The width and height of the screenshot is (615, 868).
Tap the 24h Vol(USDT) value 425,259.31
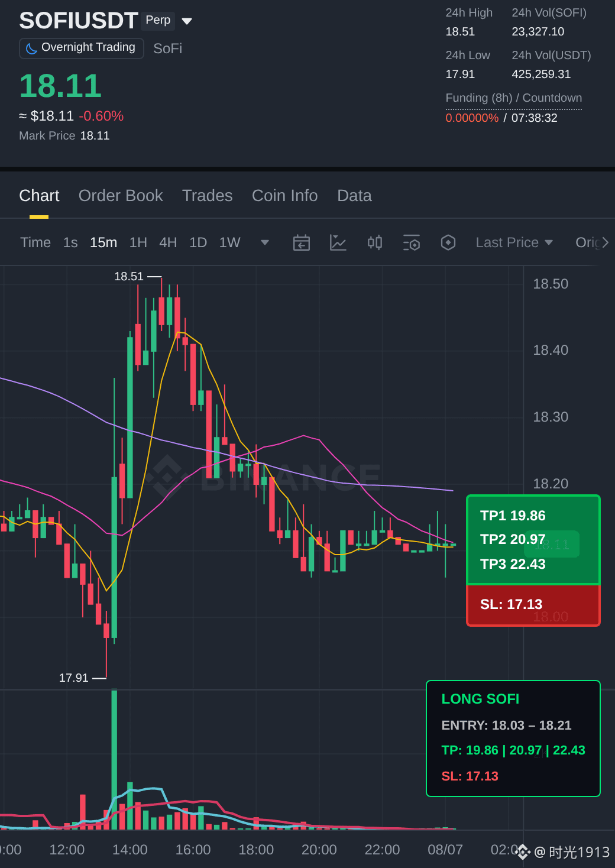tap(541, 75)
